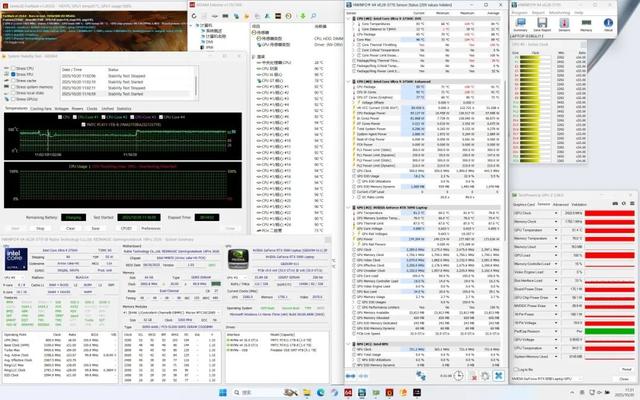This screenshot has width=640, height=400.
Task: Open the Sensors tab in GPU-Z
Action: point(544,202)
